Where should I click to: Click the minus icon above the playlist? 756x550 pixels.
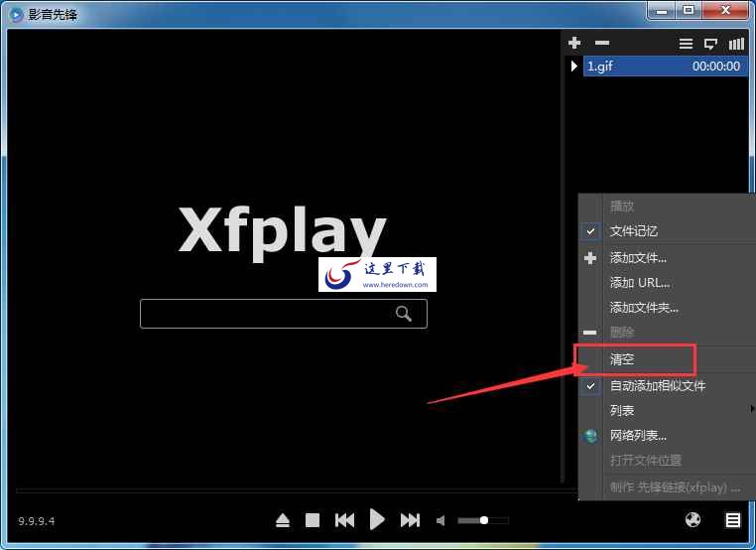tap(601, 43)
